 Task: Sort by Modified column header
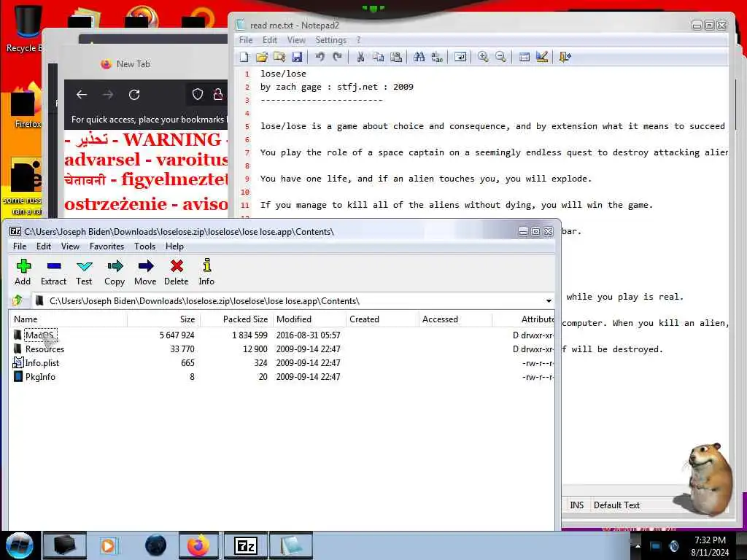click(x=309, y=319)
